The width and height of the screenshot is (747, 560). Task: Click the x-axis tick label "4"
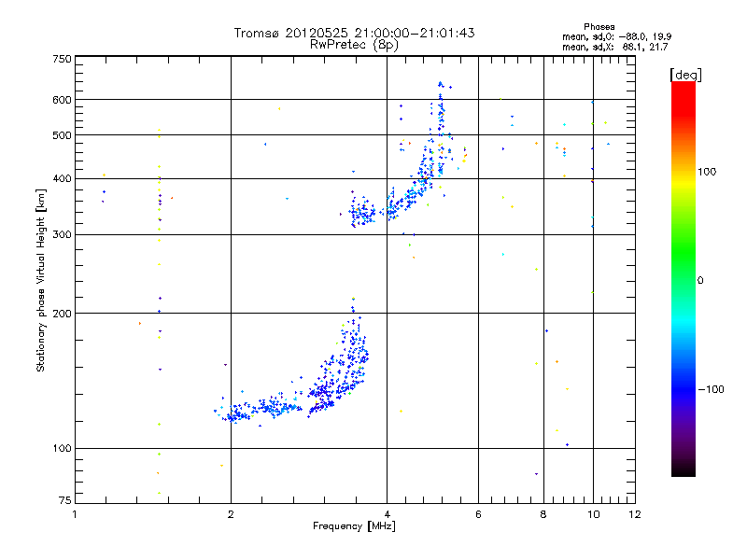387,514
